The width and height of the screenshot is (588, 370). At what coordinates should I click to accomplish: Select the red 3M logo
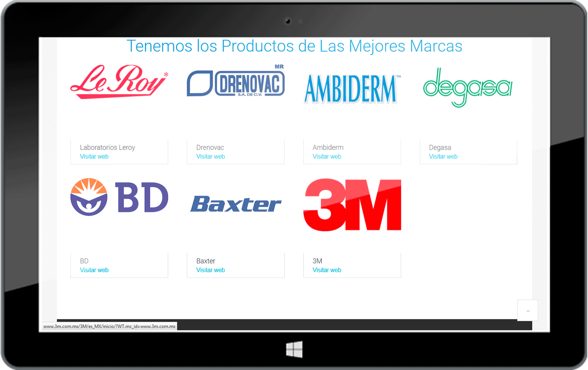[x=352, y=205]
